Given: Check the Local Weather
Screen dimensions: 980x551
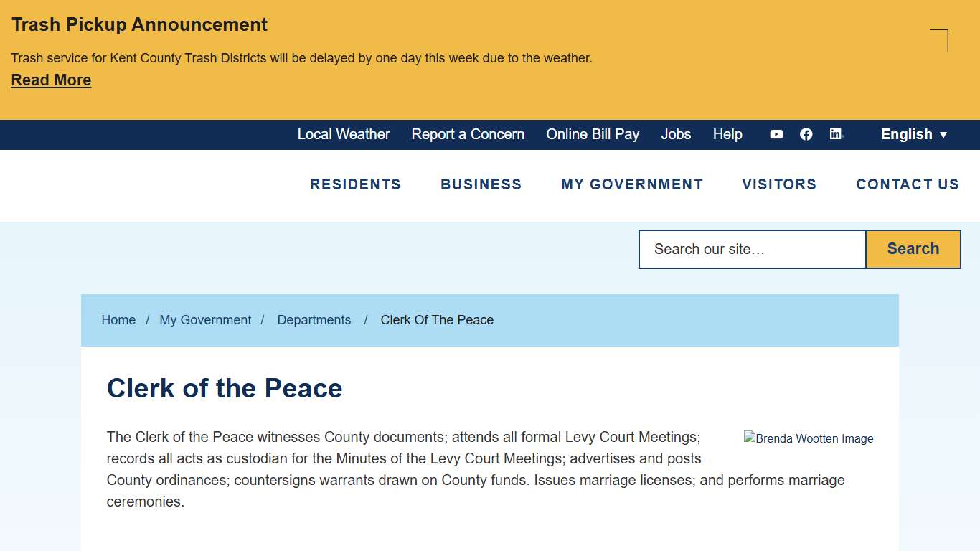Looking at the screenshot, I should tap(344, 134).
